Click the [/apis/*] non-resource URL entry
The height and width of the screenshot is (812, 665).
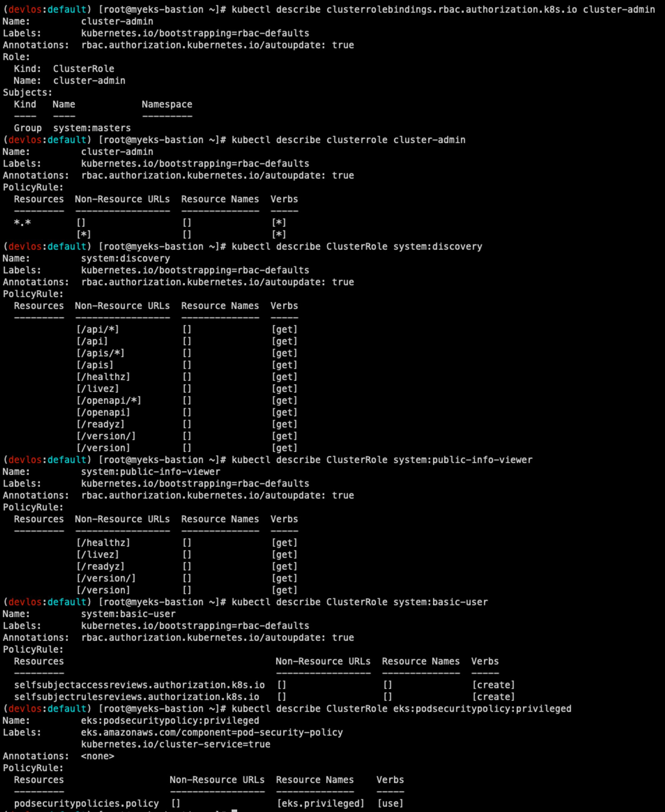[100, 353]
